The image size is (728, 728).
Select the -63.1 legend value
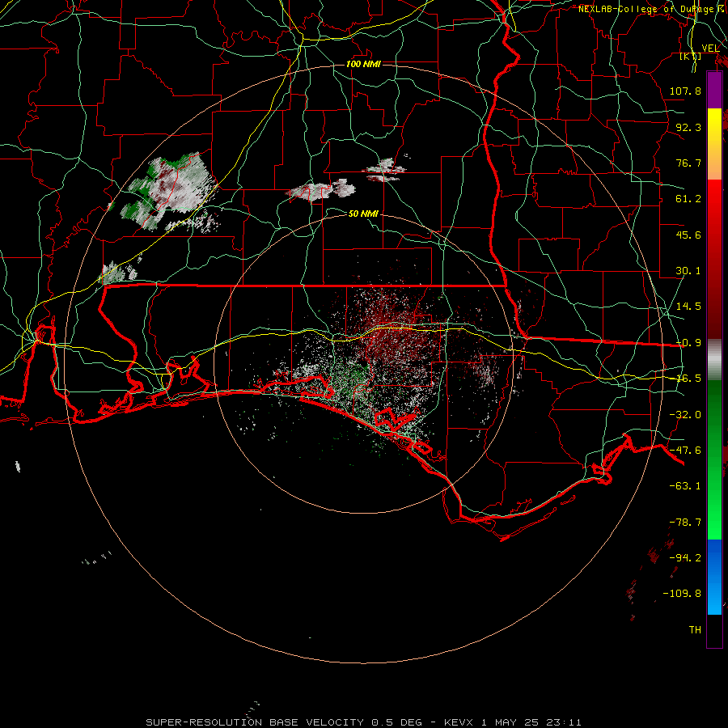[x=685, y=486]
